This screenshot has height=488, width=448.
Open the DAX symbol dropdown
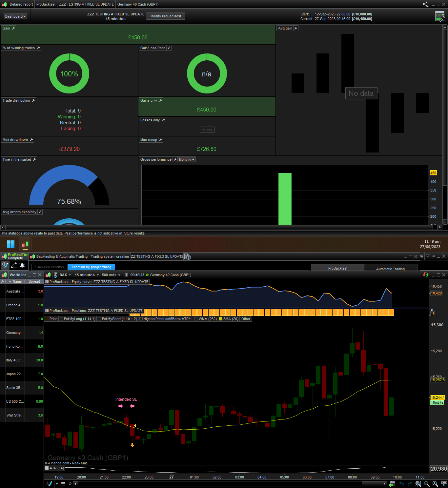click(65, 275)
